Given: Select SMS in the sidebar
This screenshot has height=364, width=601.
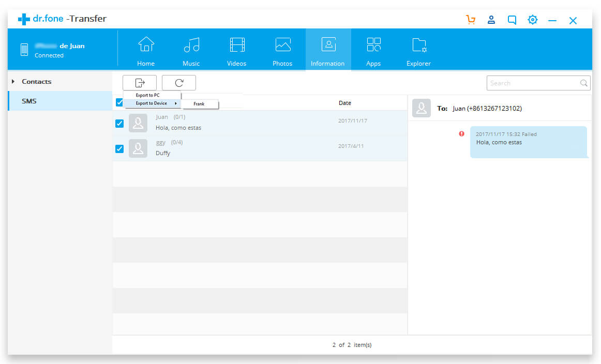Looking at the screenshot, I should [60, 101].
